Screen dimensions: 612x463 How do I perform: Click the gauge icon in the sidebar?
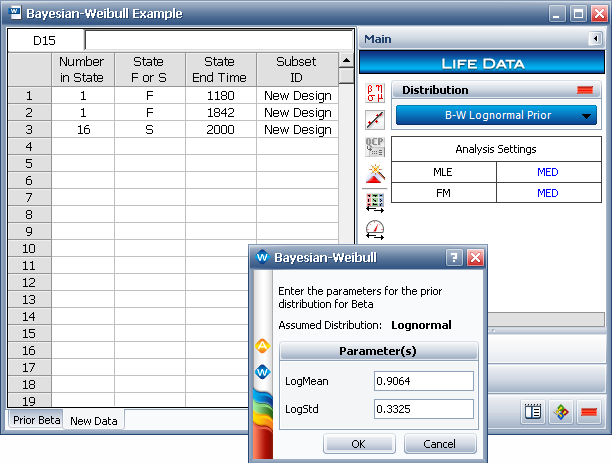pyautogui.click(x=375, y=228)
